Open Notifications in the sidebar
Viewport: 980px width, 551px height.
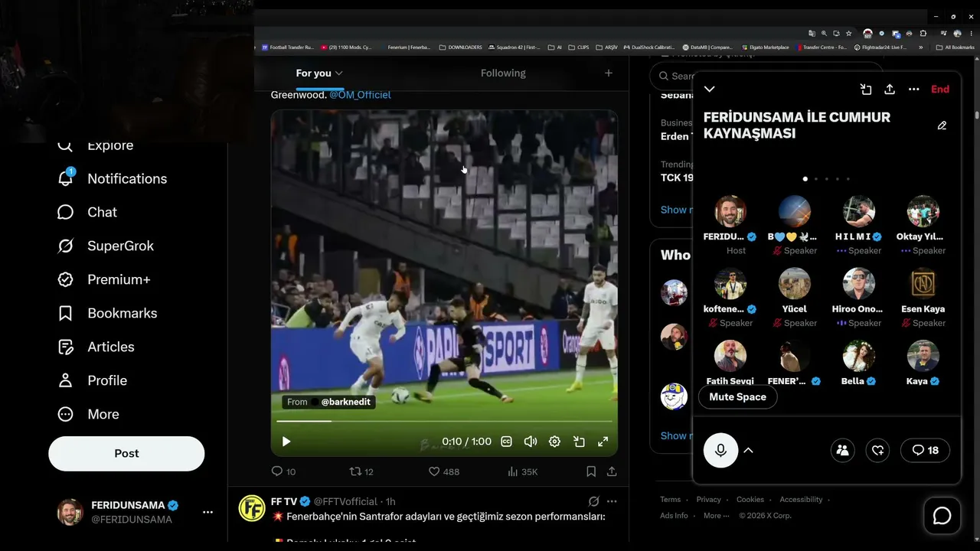coord(113,178)
